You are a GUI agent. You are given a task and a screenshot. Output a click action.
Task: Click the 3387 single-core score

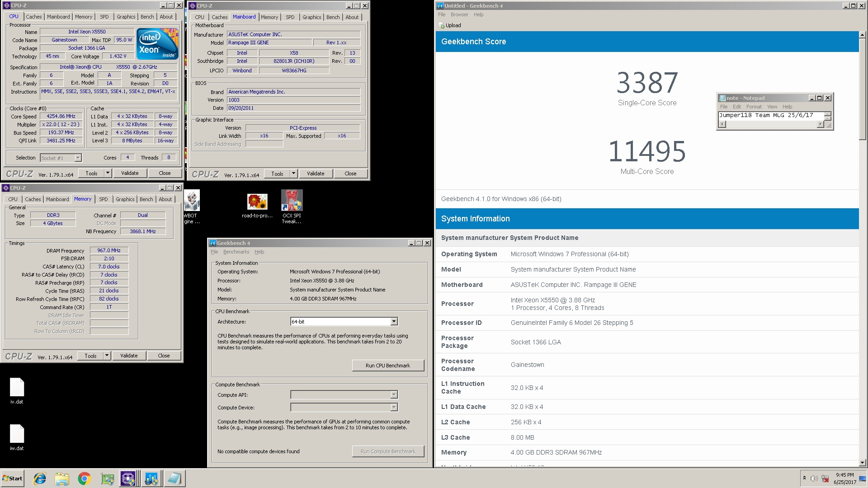click(647, 83)
